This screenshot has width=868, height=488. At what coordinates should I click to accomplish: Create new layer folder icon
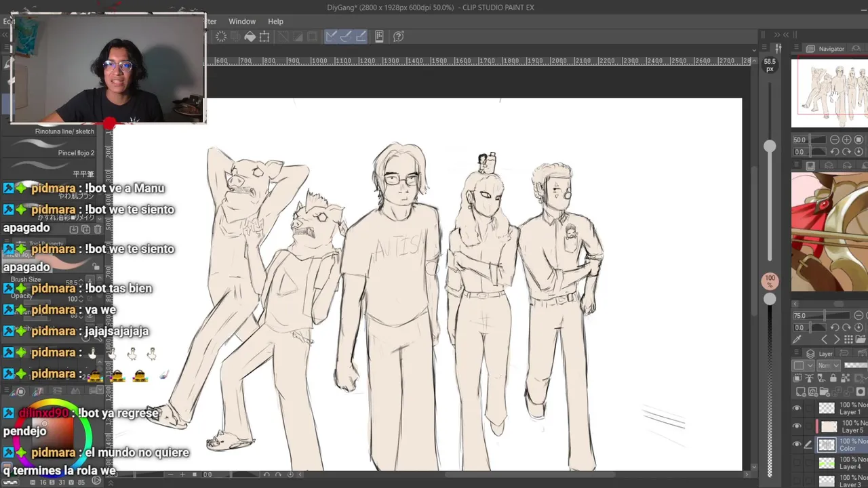824,391
